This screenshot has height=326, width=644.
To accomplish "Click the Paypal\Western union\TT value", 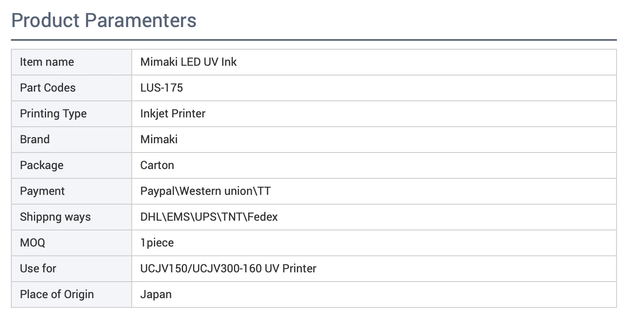I will 205,191.
